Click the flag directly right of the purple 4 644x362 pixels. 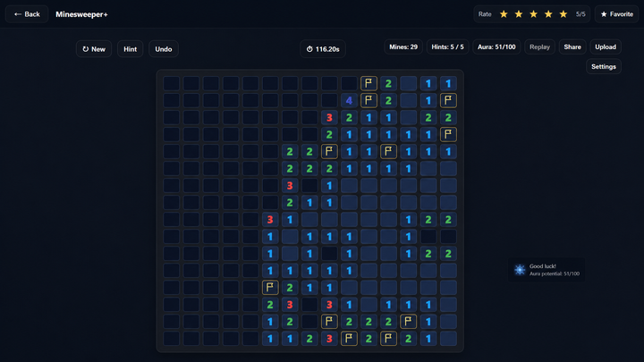369,100
